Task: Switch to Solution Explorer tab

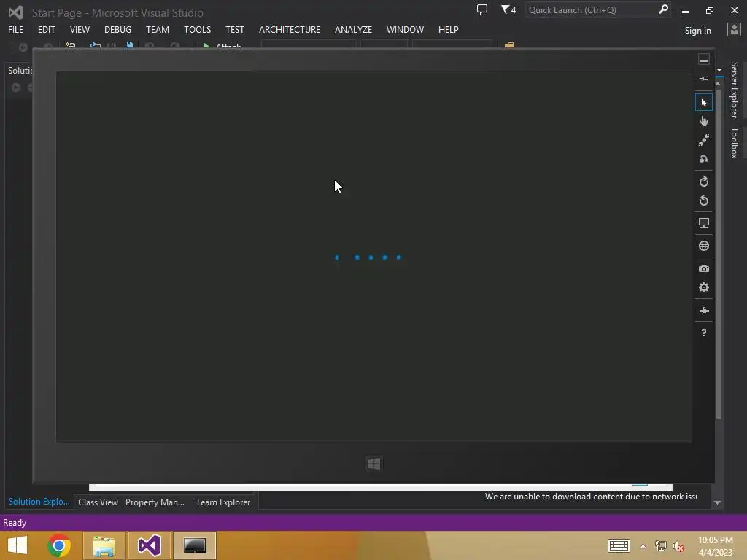Action: (x=39, y=502)
